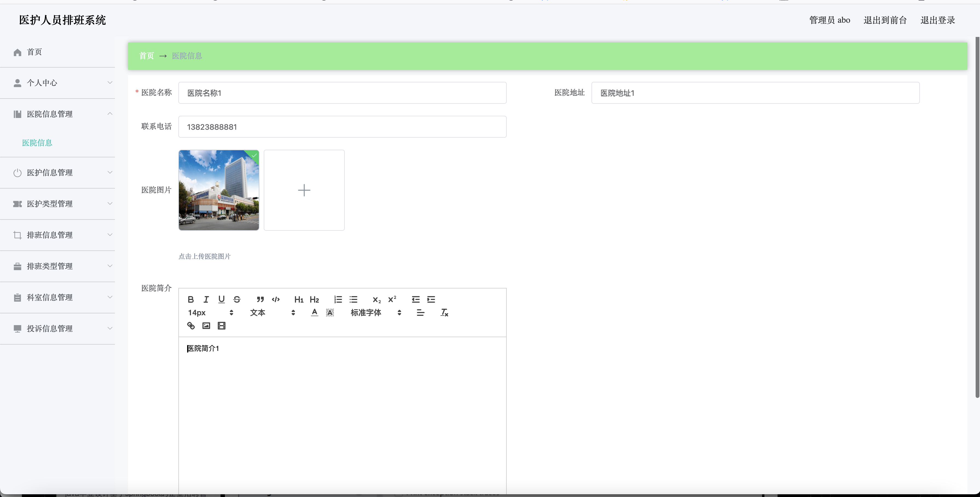The image size is (980, 497).
Task: Click 退出登录 to log out
Action: click(x=937, y=20)
